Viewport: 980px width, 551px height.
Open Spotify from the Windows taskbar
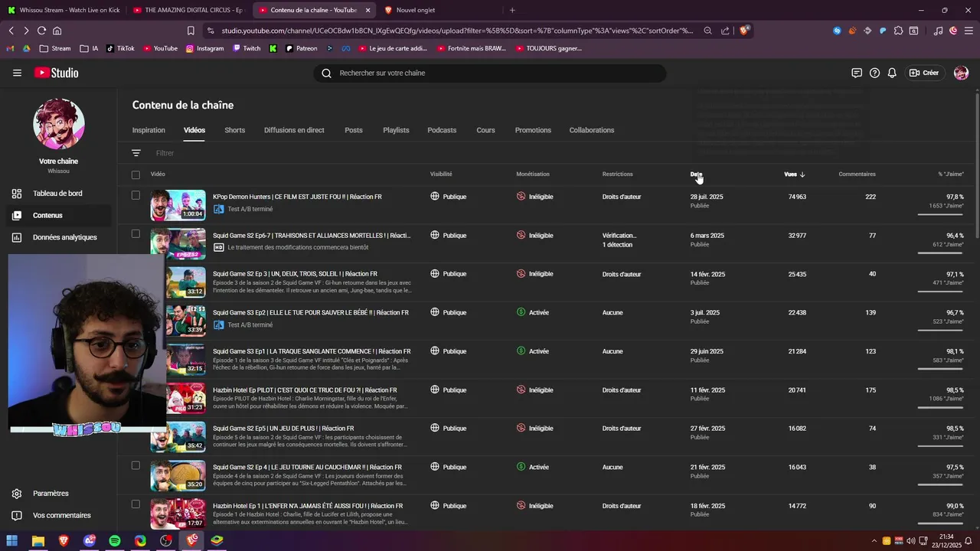point(115,541)
